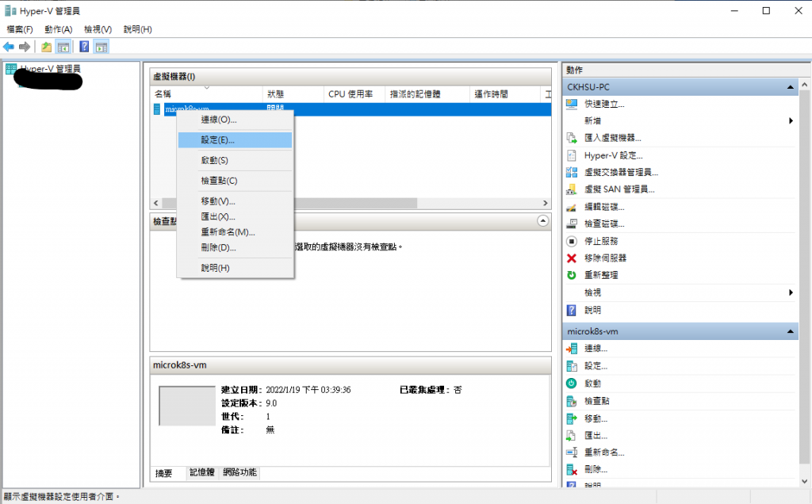This screenshot has width=812, height=504.
Task: Choose 連線(O)... from the context menu
Action: (x=235, y=120)
